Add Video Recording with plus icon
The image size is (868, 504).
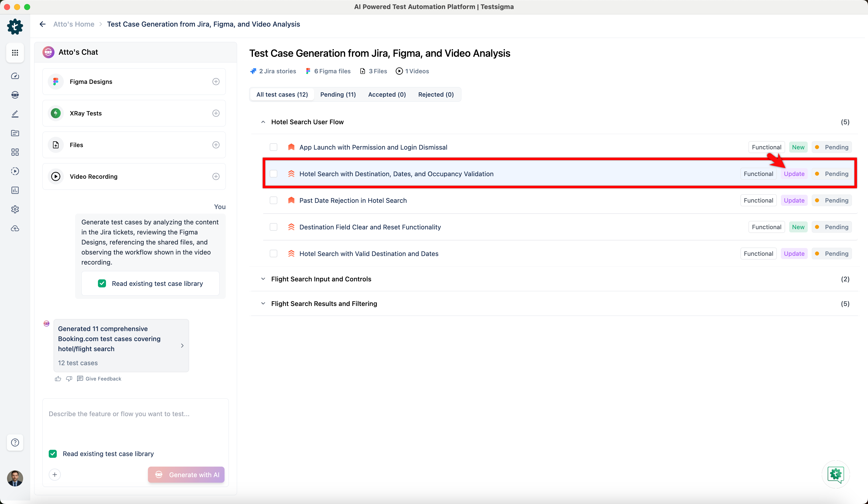click(x=216, y=177)
